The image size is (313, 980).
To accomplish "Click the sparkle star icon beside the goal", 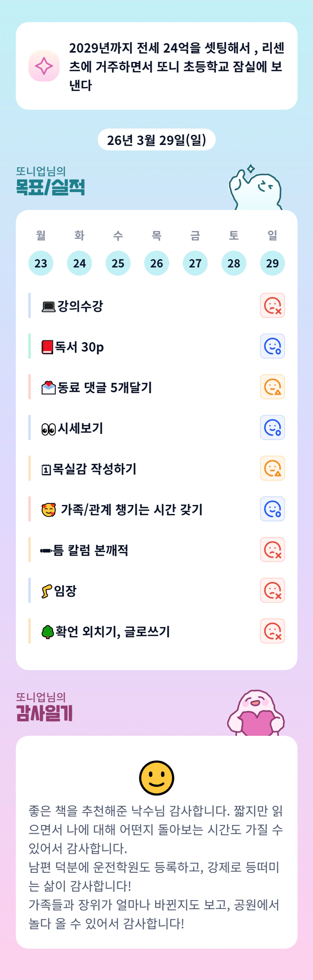I will coord(44,66).
